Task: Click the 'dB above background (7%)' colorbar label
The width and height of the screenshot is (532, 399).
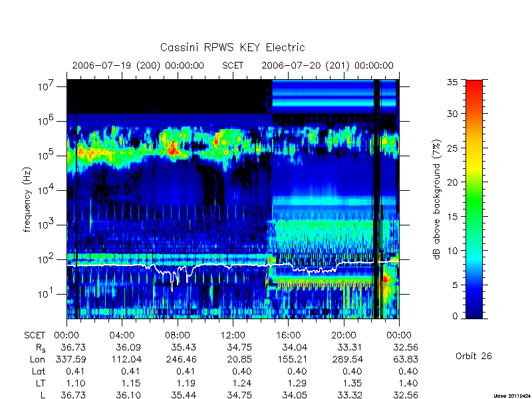Action: tap(438, 199)
